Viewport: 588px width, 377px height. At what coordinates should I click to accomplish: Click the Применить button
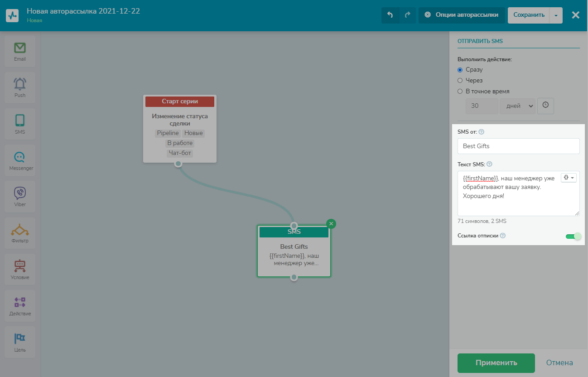pos(496,363)
